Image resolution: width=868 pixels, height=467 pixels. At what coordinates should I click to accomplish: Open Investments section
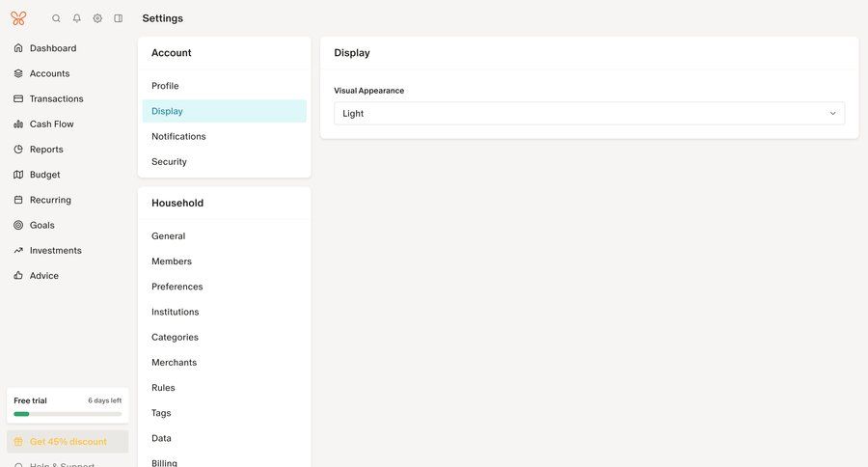55,251
